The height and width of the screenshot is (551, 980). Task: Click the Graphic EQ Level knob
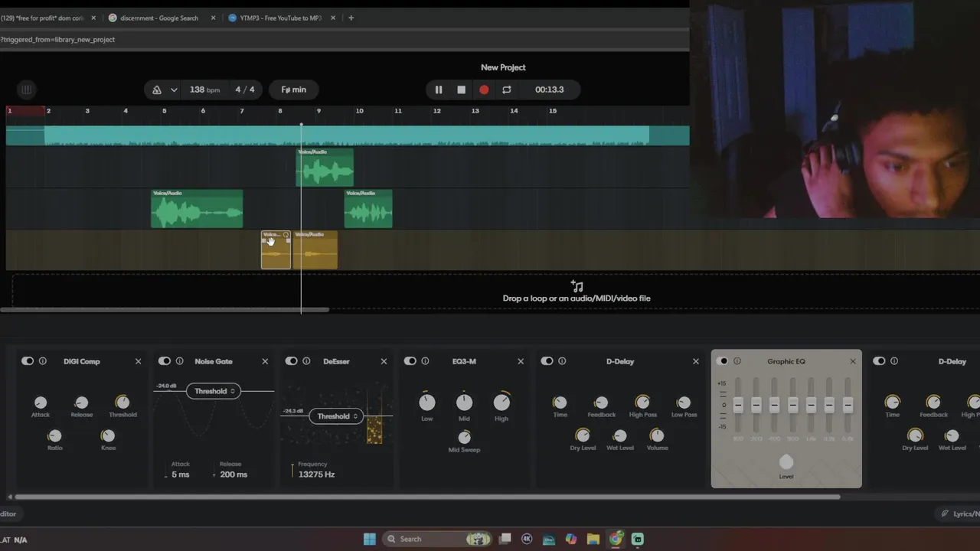[x=786, y=462]
